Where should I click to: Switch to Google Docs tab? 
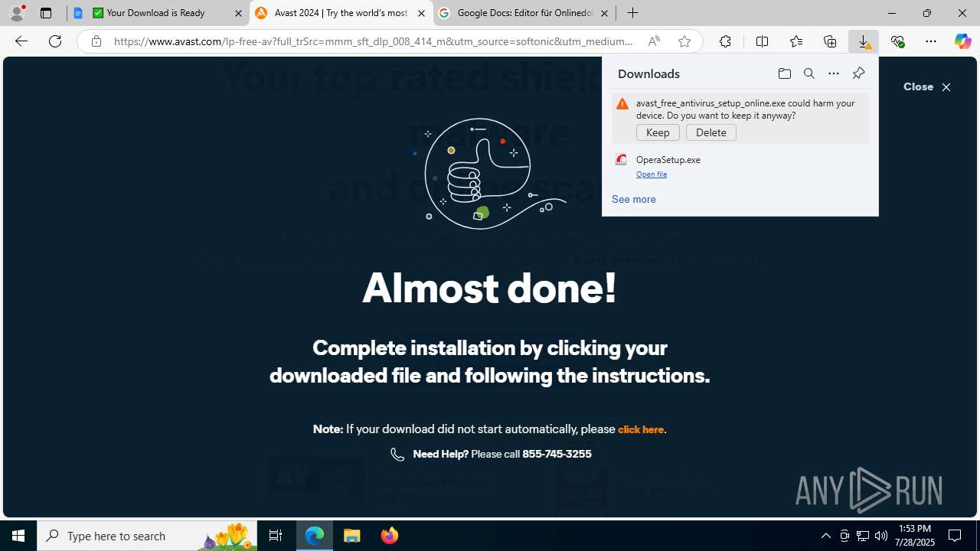(524, 13)
